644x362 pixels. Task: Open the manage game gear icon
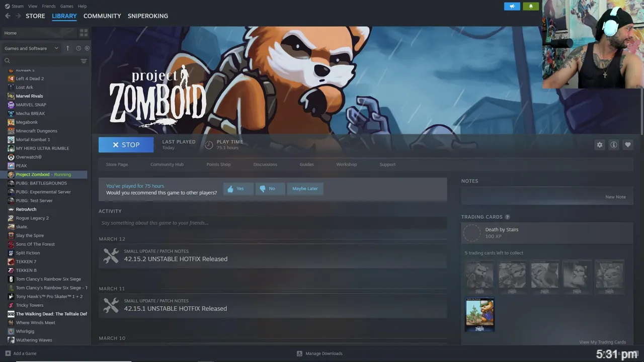[x=599, y=145]
